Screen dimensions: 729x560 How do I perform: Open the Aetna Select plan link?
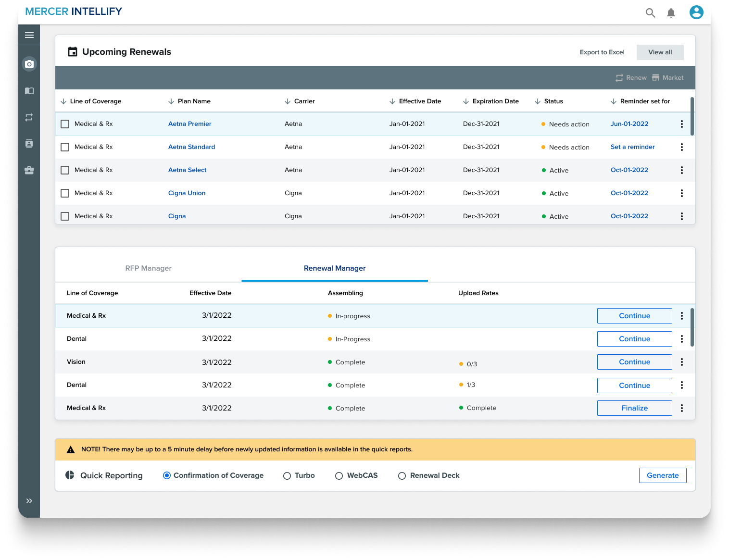point(188,170)
